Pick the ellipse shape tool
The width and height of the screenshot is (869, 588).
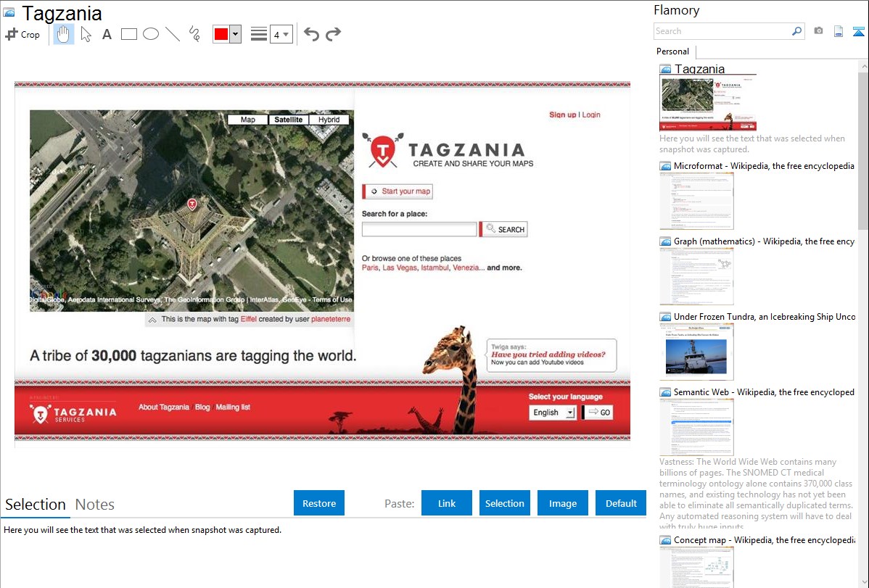coord(151,34)
